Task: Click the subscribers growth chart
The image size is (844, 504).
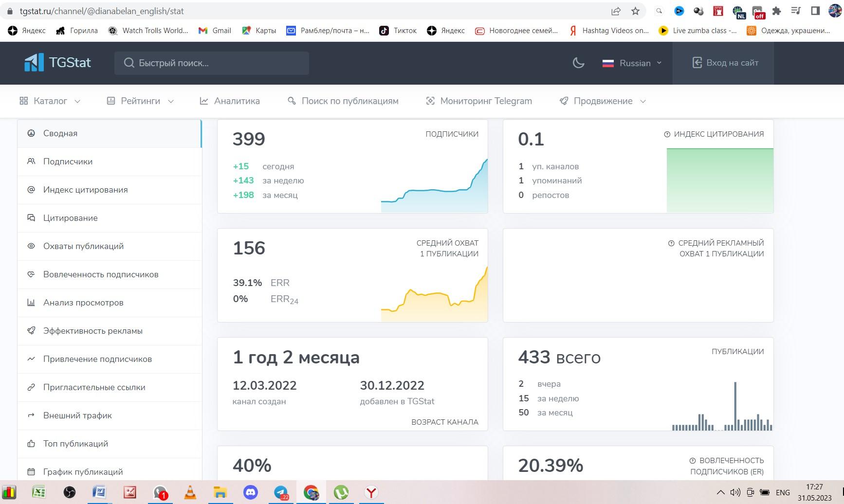Action: [434, 186]
